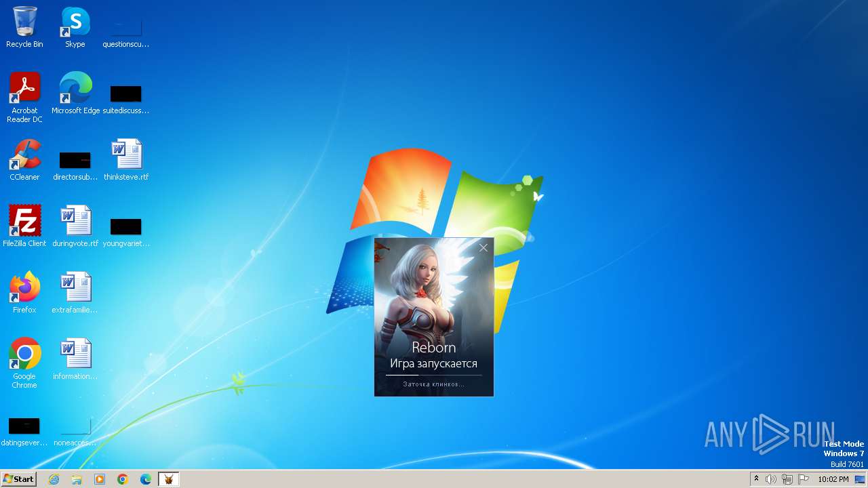
Task: Open the Recycle Bin desktop icon
Action: point(24,27)
